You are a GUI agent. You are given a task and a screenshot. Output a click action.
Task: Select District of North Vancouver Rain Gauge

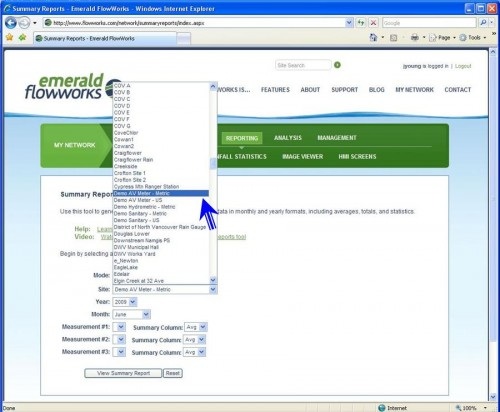tap(161, 227)
